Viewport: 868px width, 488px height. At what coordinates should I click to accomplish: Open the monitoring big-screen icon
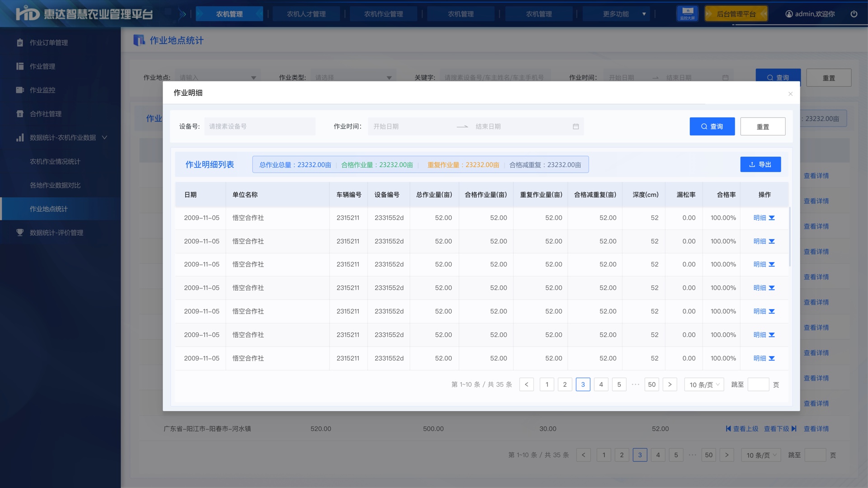(687, 13)
